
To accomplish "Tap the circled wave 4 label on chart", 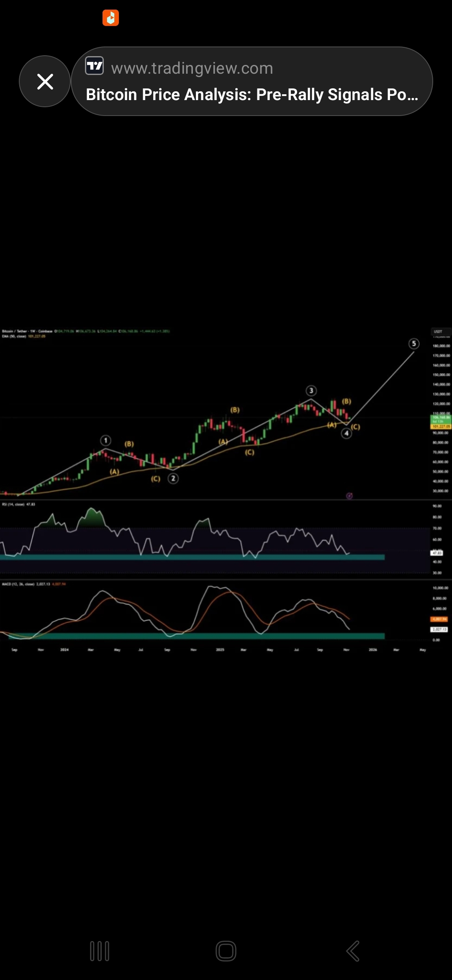I will pyautogui.click(x=346, y=433).
